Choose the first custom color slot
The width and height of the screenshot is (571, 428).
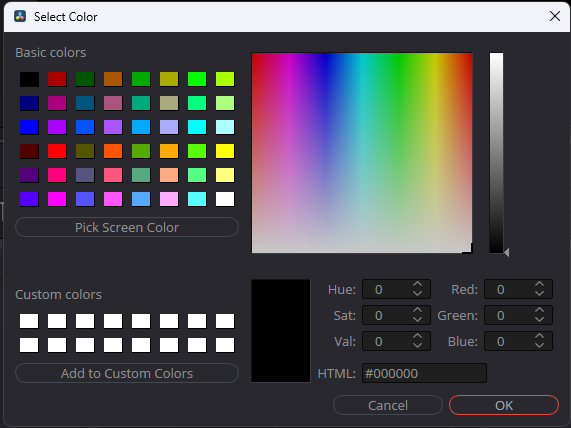pyautogui.click(x=29, y=321)
